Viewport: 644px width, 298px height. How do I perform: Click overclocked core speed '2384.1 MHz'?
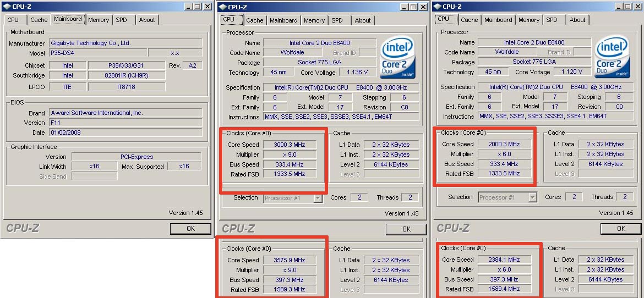pos(504,260)
